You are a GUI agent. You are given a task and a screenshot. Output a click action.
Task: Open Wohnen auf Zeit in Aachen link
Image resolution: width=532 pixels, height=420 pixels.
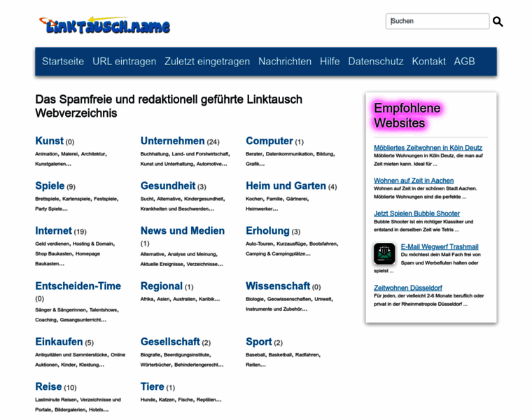[x=414, y=181]
